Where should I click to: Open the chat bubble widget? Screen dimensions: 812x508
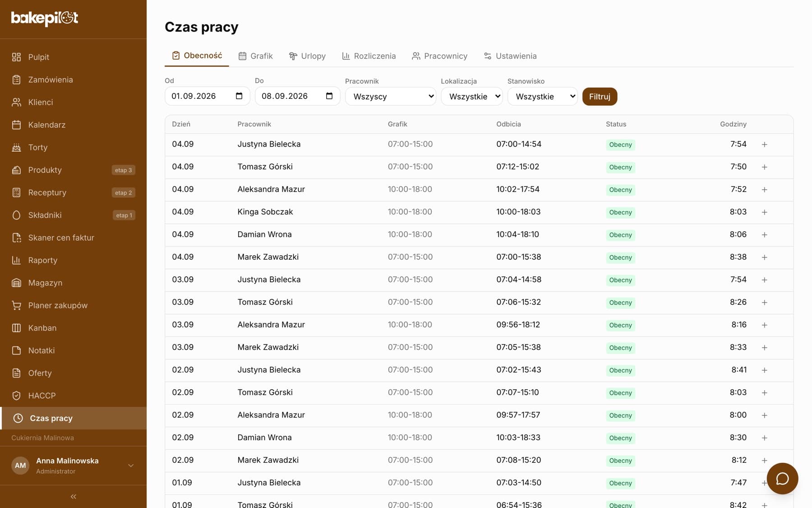point(782,478)
